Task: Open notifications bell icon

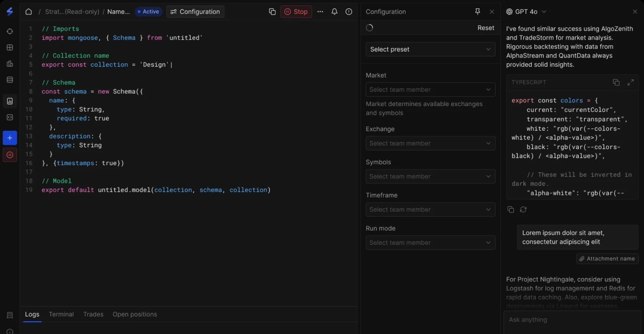Action: (334, 12)
